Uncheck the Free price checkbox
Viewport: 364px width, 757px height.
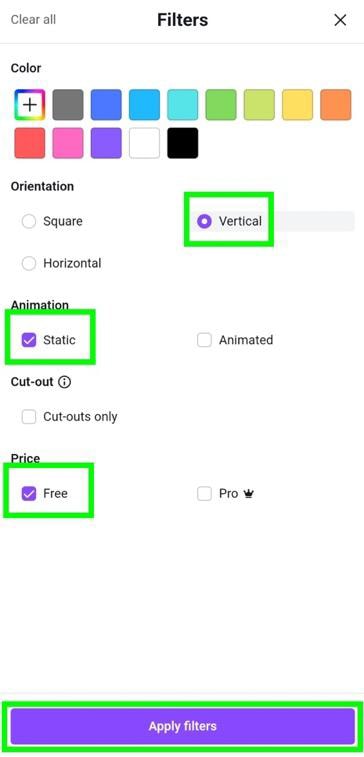click(29, 493)
